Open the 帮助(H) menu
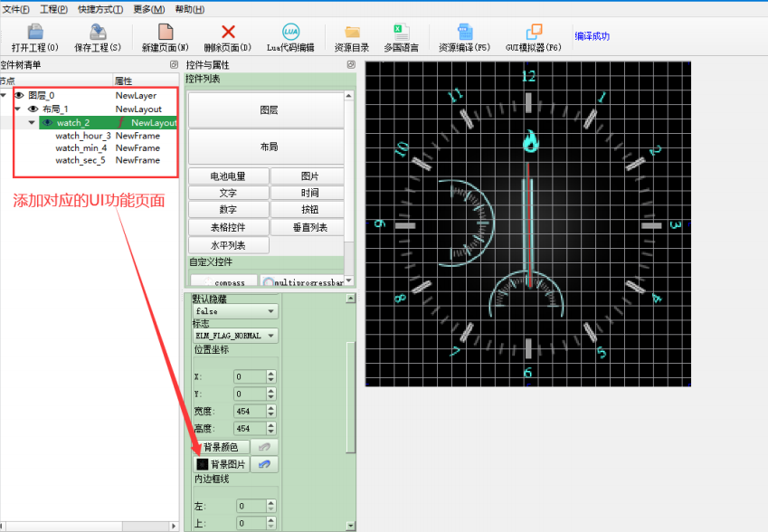The width and height of the screenshot is (768, 532). point(190,9)
